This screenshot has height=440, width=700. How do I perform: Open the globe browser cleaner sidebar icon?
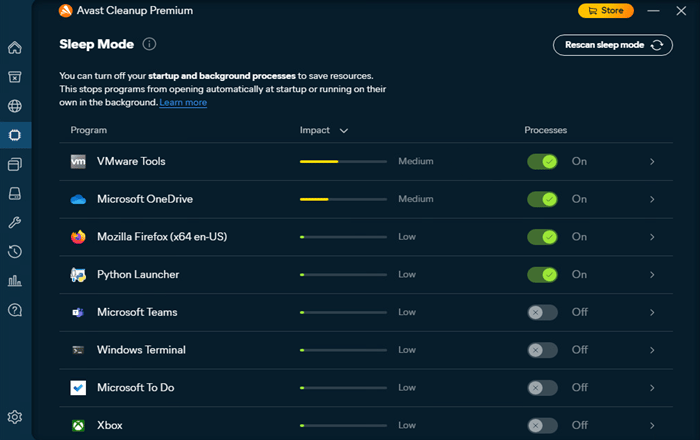pos(15,106)
